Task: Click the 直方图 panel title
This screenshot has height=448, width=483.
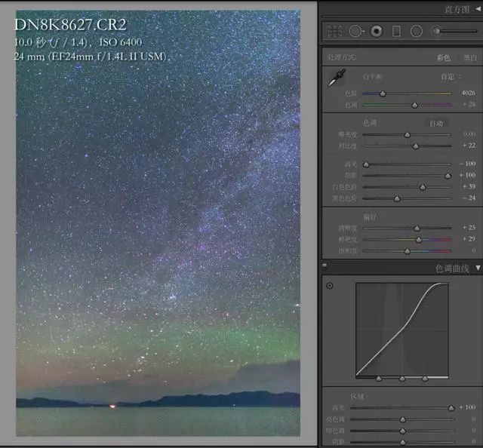Action: click(x=457, y=10)
